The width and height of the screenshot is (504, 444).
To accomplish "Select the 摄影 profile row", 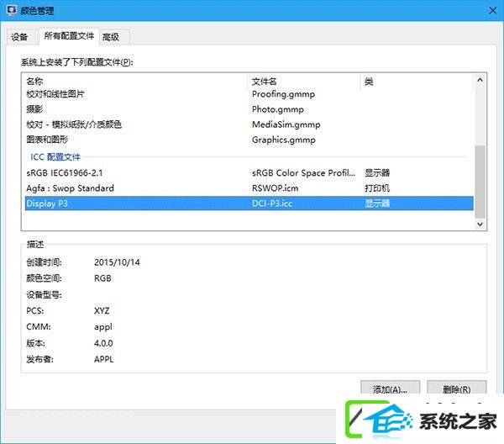I will (x=249, y=109).
